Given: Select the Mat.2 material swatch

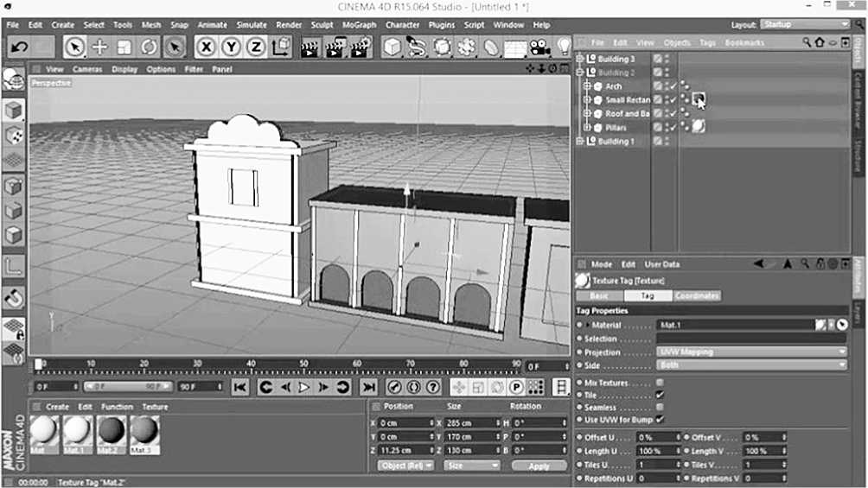Looking at the screenshot, I should [x=109, y=432].
